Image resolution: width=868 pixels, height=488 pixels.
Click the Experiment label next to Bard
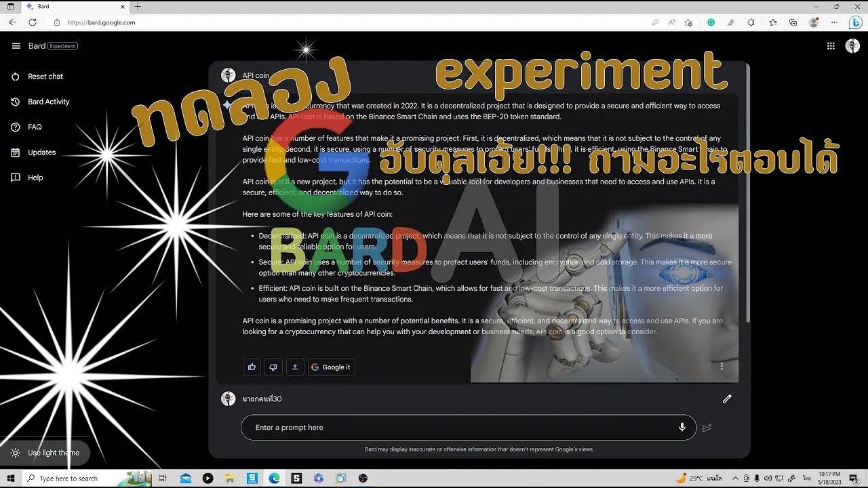pyautogui.click(x=63, y=46)
